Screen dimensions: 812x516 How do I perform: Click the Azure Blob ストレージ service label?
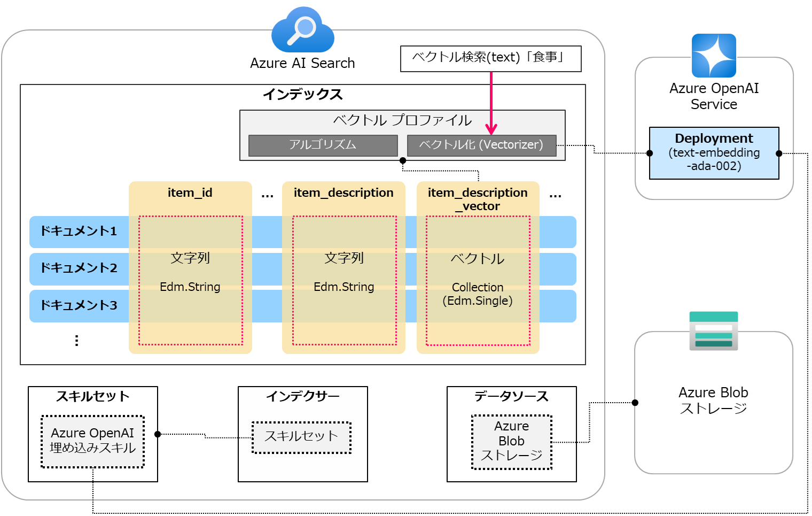(714, 401)
